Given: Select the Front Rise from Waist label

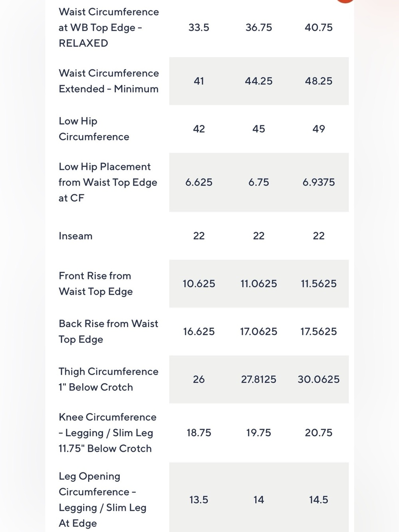Looking at the screenshot, I should pos(95,284).
